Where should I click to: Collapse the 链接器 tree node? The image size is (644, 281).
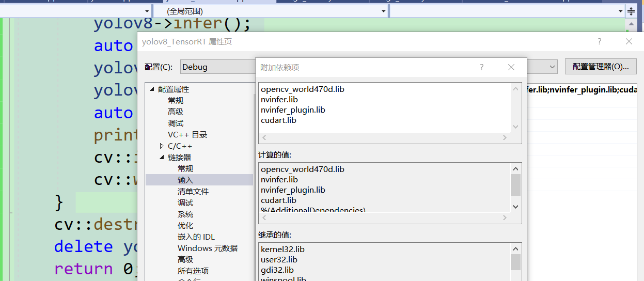tap(162, 158)
